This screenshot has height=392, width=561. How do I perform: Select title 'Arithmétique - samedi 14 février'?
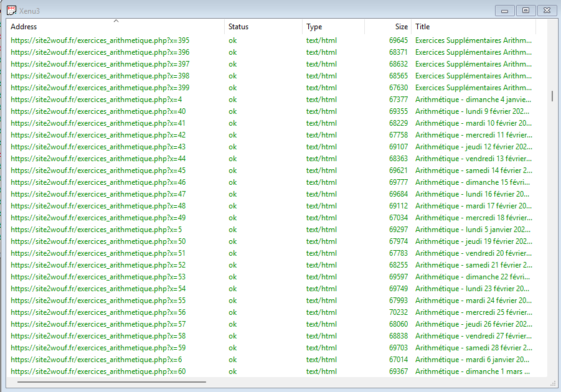pyautogui.click(x=473, y=170)
